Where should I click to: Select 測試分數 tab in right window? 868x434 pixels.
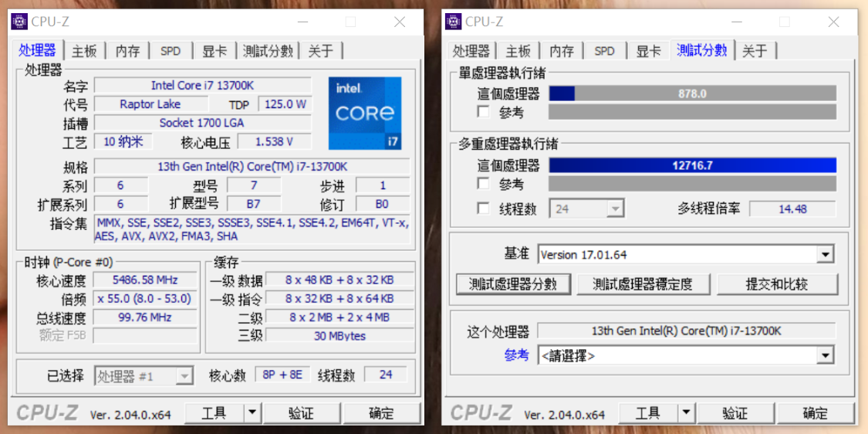[x=702, y=50]
